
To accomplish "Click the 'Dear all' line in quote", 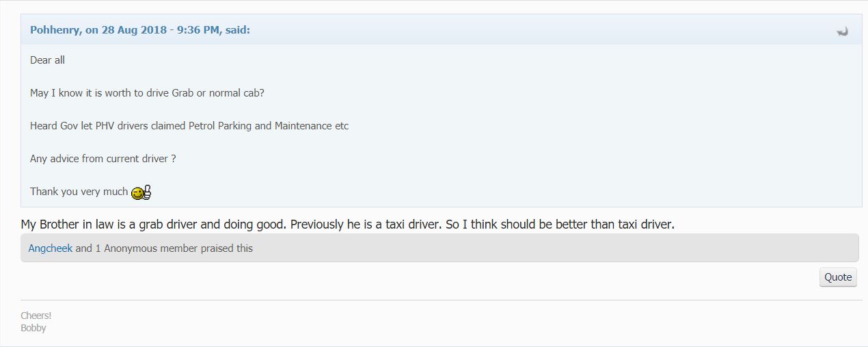I will pyautogui.click(x=47, y=60).
